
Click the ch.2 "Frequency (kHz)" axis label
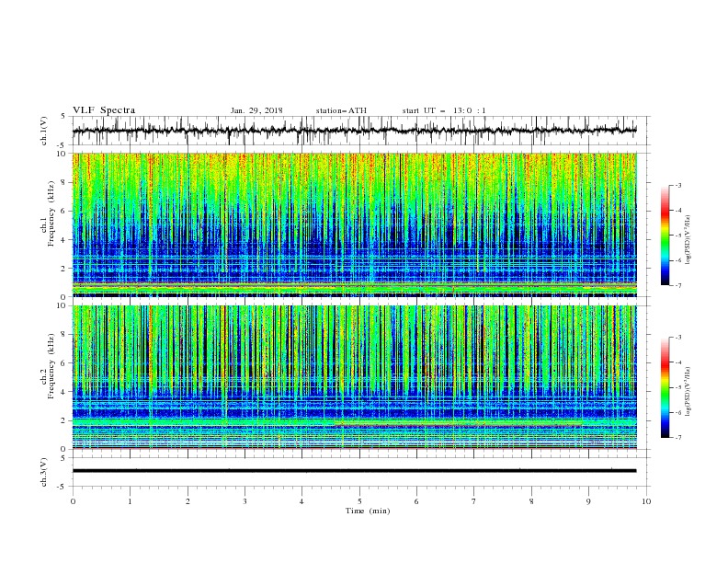coord(51,366)
